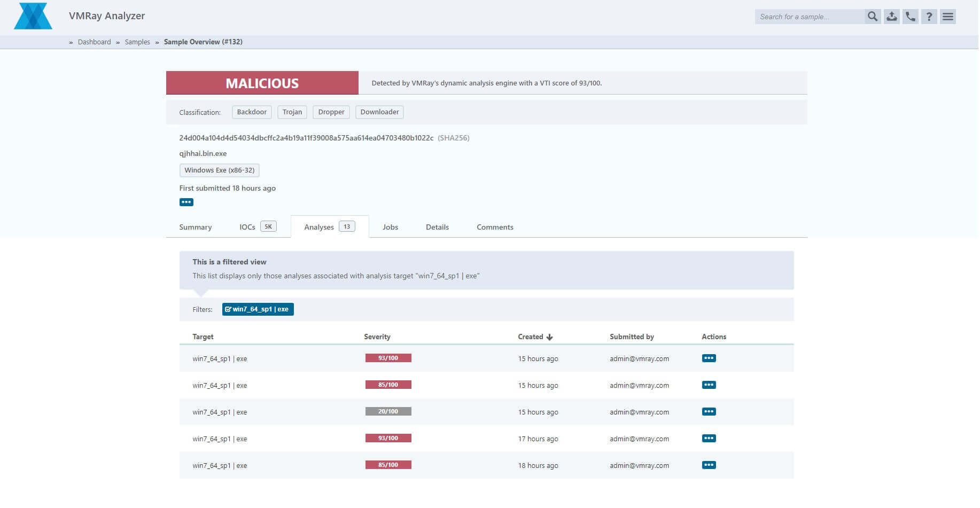Click the Windows Exe (x86-32) tag
This screenshot has width=980, height=508.
[220, 170]
